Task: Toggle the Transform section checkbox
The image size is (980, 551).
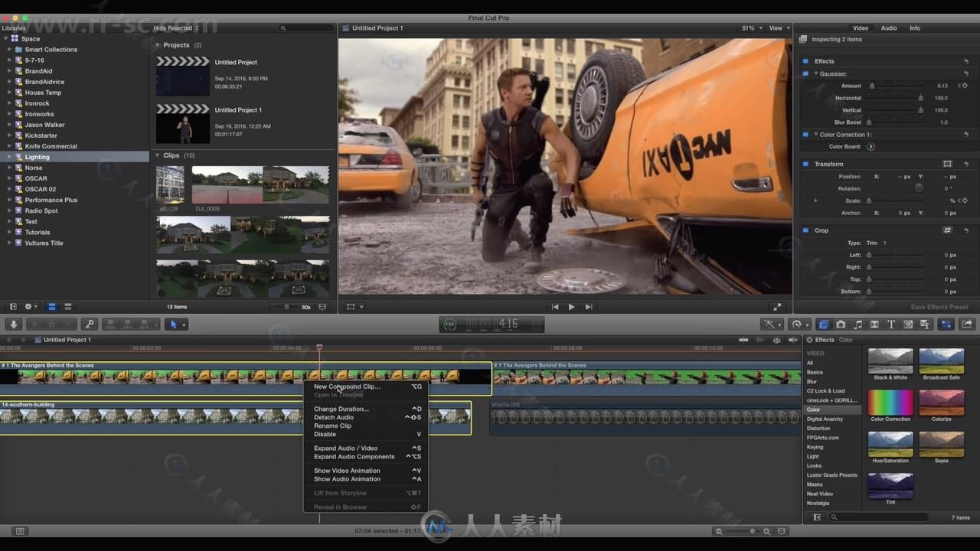Action: [805, 164]
